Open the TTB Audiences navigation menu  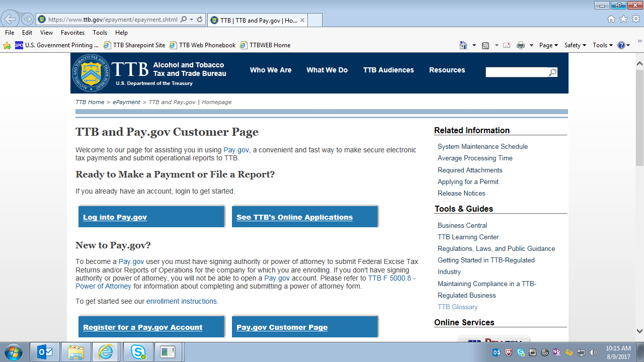tap(388, 70)
